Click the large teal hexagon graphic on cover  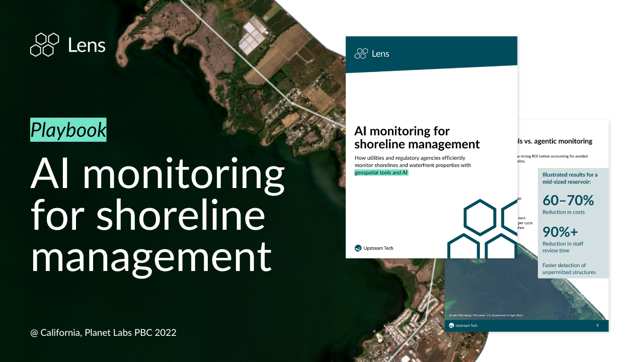click(482, 229)
